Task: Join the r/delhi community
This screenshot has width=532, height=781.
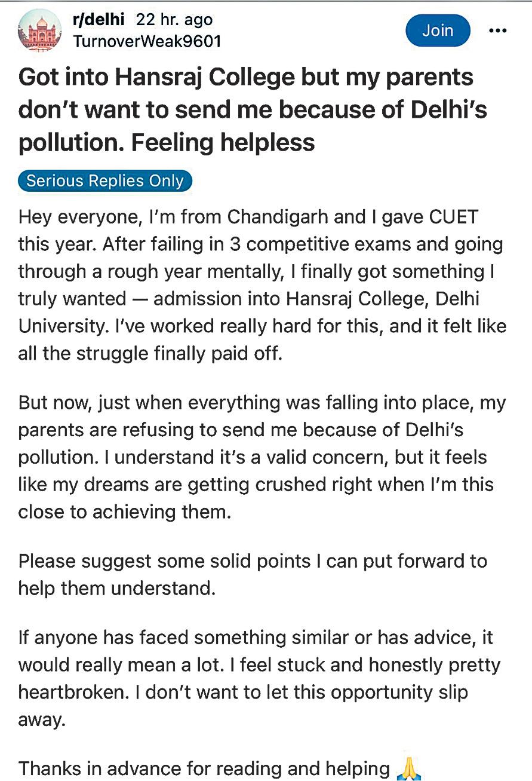Action: point(438,30)
